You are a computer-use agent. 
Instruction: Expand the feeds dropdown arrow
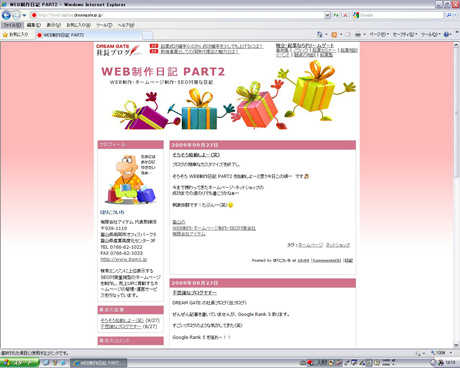[x=341, y=34]
